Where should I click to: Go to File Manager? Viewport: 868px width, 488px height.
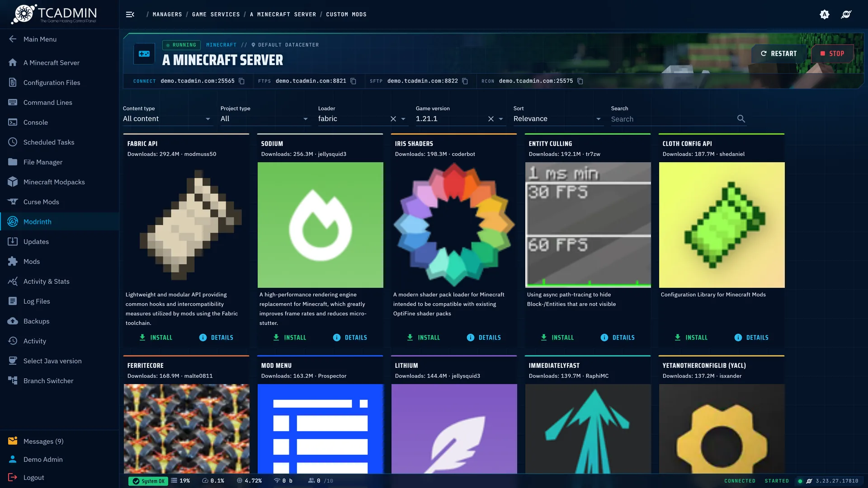tap(59, 162)
